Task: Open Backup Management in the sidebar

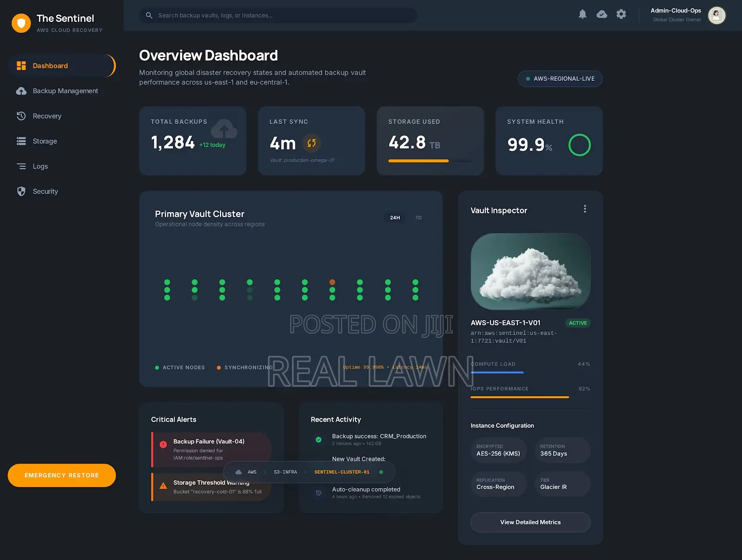Action: pyautogui.click(x=62, y=91)
